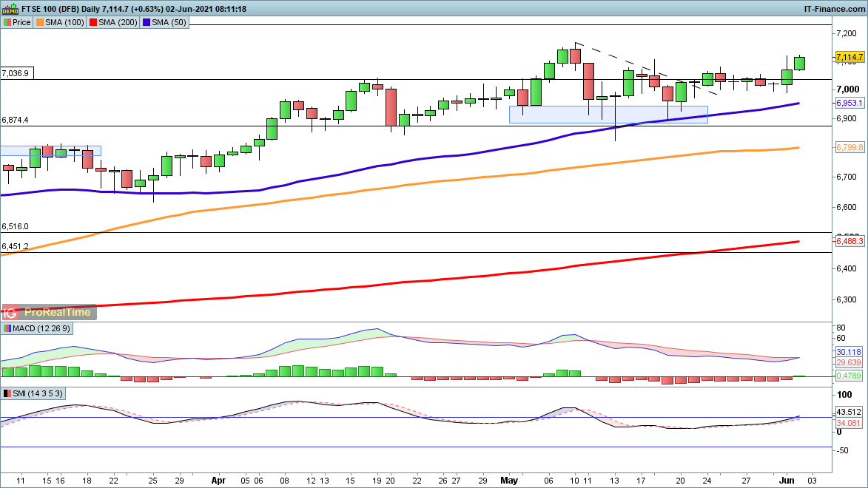This screenshot has width=868, height=488.
Task: Click the ProRealTime watermark text
Action: pos(57,313)
